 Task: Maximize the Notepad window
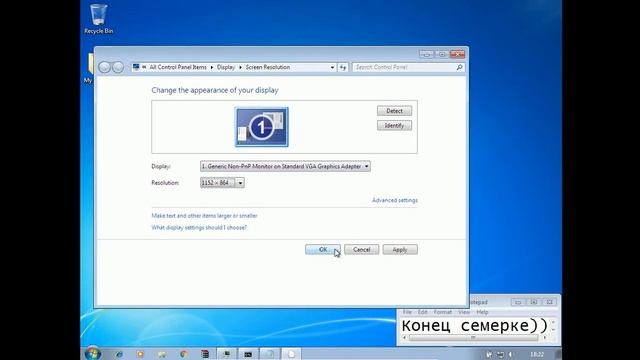[534, 302]
